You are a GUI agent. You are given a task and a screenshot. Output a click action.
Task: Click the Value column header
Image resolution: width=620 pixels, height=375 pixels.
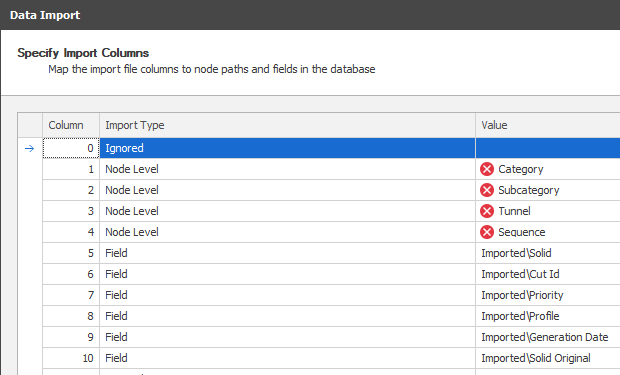(x=548, y=125)
